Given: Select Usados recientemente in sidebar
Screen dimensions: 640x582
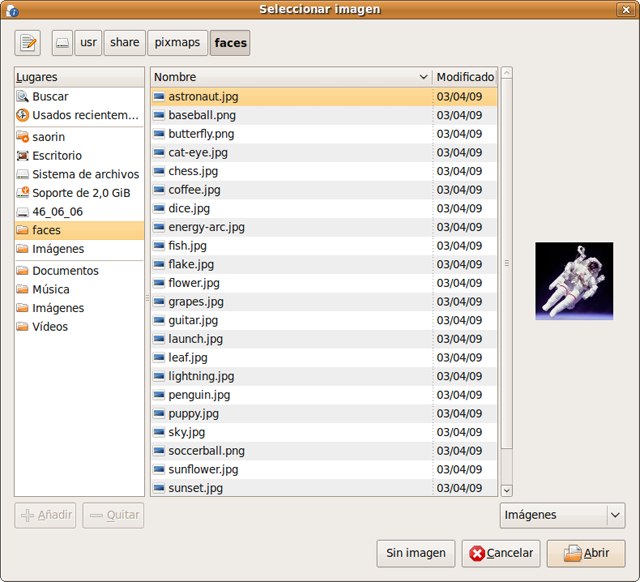Looking at the screenshot, I should [x=78, y=115].
